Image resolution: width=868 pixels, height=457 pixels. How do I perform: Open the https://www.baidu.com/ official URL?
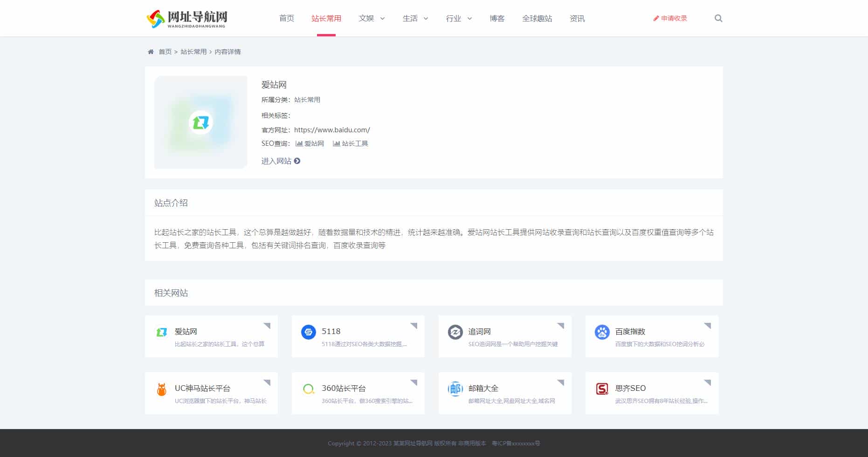click(332, 130)
